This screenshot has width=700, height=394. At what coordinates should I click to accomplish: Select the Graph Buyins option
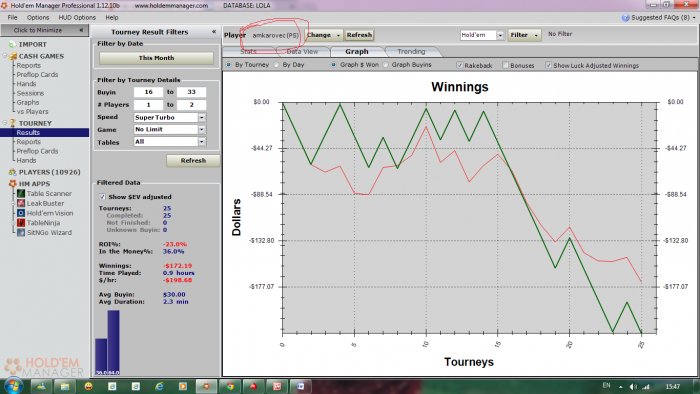pyautogui.click(x=386, y=65)
